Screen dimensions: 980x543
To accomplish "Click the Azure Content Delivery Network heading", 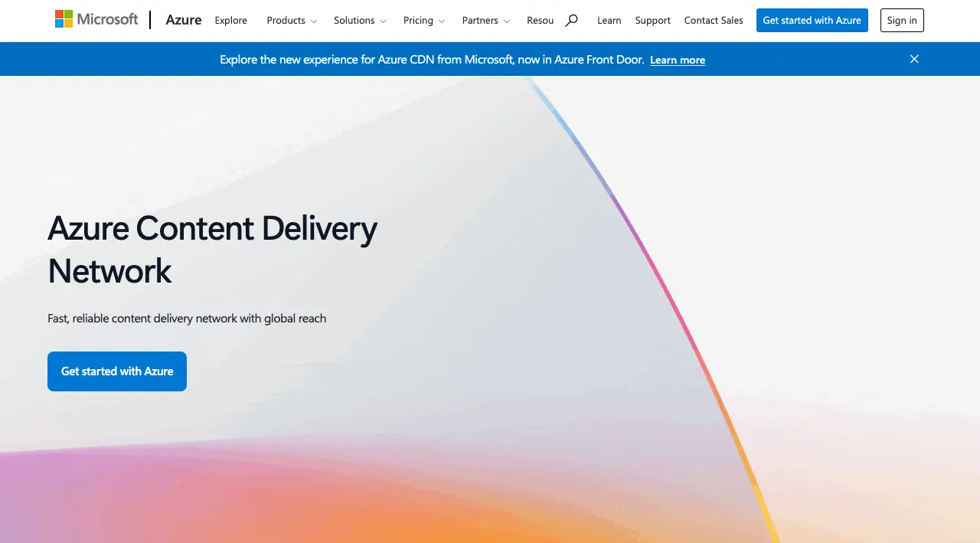I will tap(213, 250).
